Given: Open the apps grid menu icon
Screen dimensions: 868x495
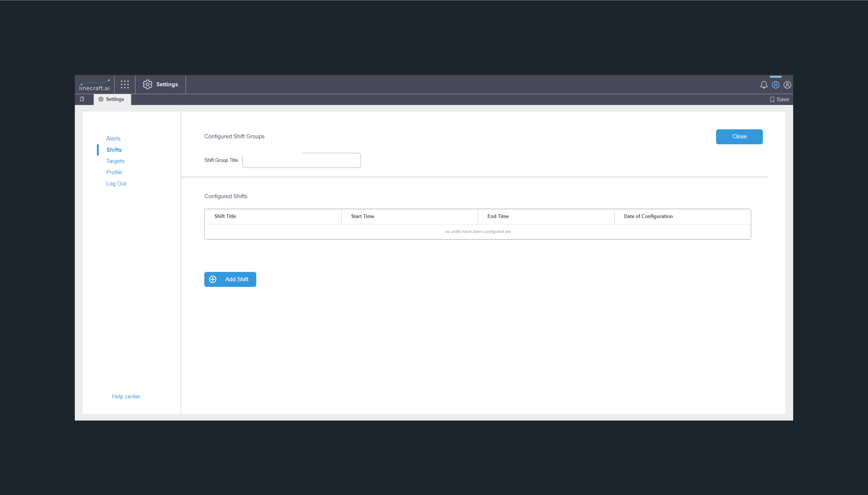Looking at the screenshot, I should (125, 84).
